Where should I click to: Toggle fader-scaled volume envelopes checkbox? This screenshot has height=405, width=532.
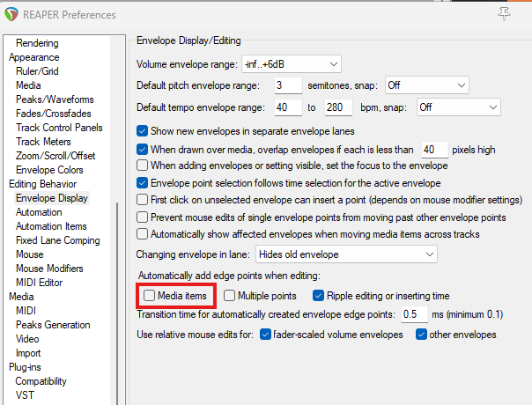tap(265, 335)
